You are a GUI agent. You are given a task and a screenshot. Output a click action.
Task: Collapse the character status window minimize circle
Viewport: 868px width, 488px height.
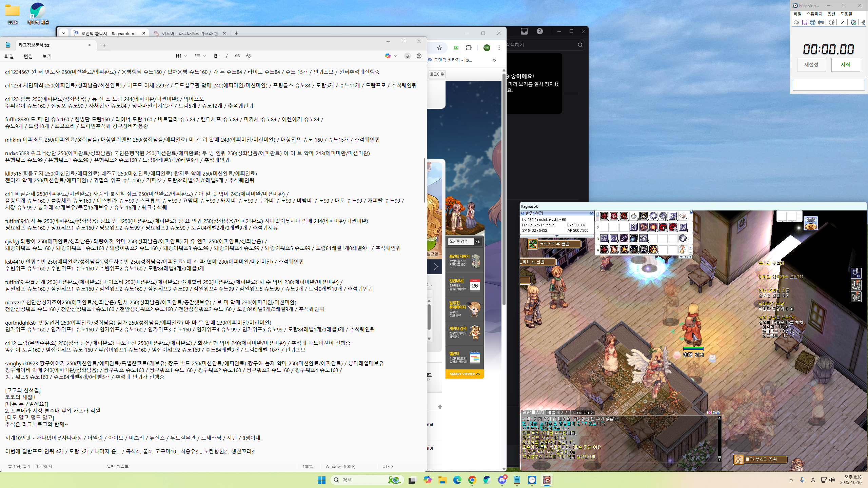[x=591, y=213]
